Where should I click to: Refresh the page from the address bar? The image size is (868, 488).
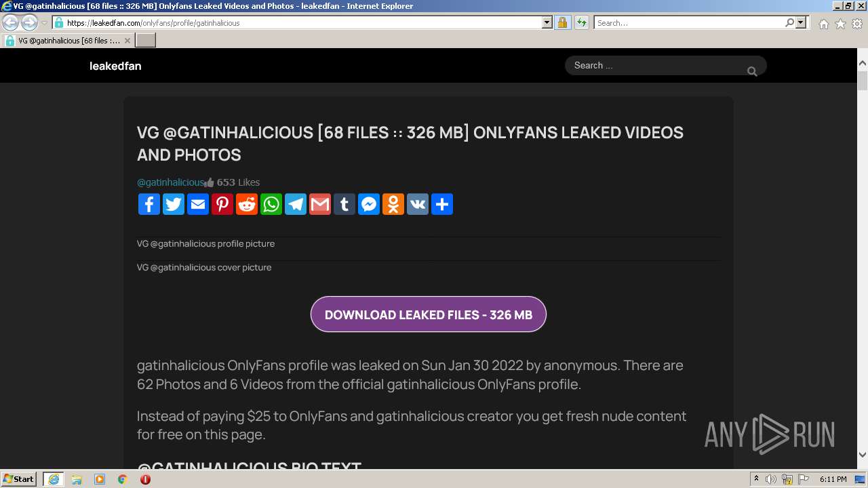(x=581, y=23)
